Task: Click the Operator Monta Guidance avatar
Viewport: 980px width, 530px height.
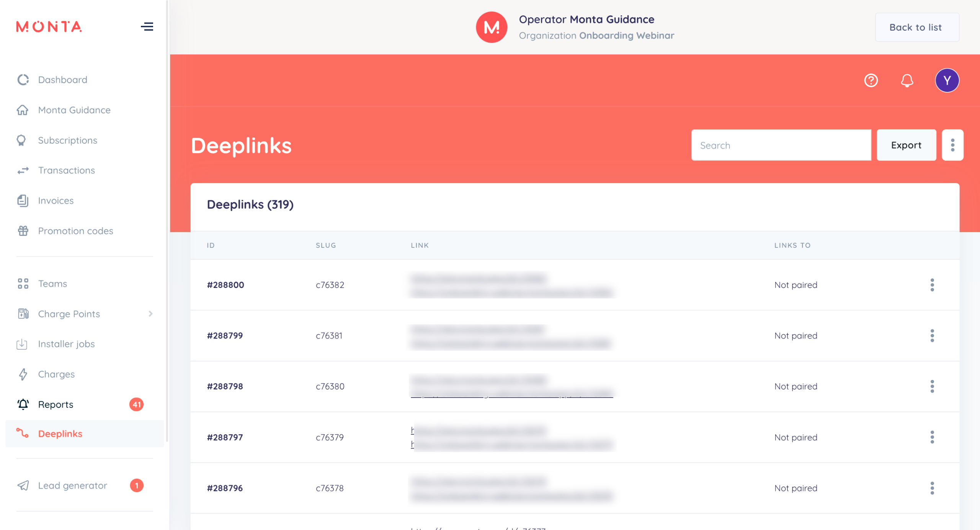Action: click(492, 27)
